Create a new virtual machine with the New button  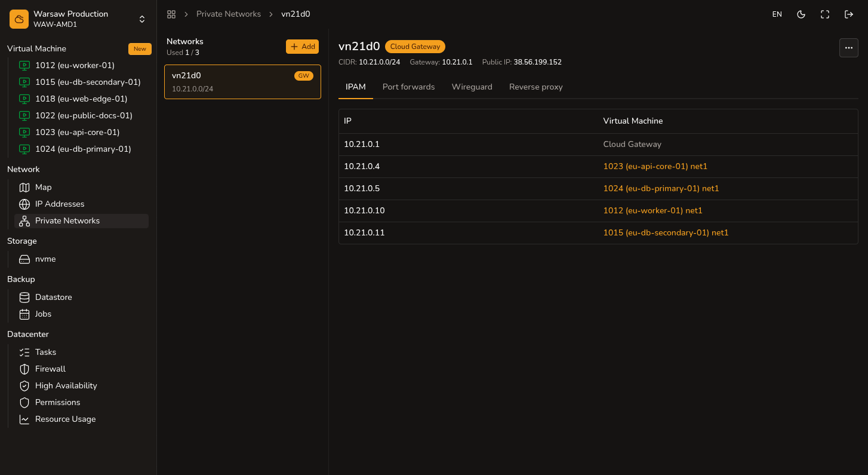click(x=140, y=49)
